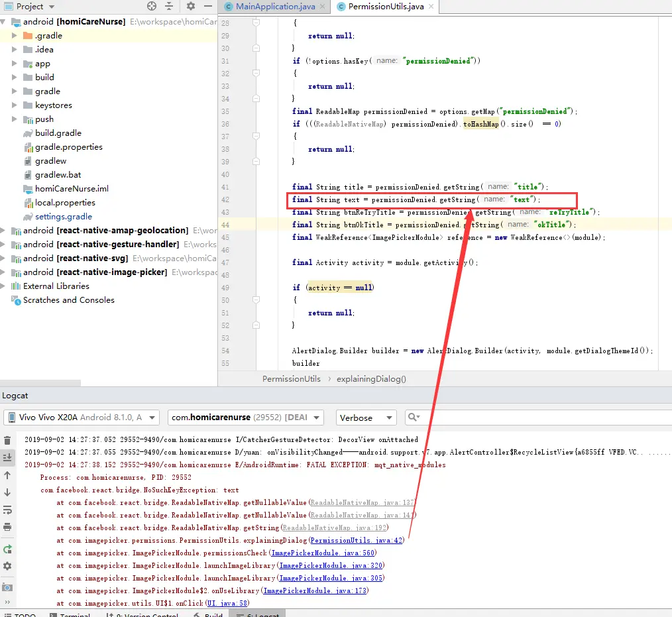Open the com.homicarenurse process dropdown
672x617 pixels.
tap(246, 418)
